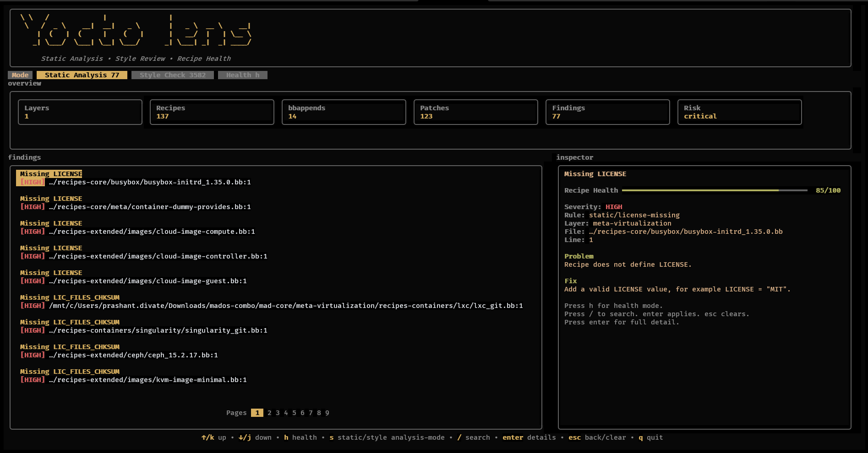Open the bbappends 14 card
The width and height of the screenshot is (868, 453).
pos(344,112)
